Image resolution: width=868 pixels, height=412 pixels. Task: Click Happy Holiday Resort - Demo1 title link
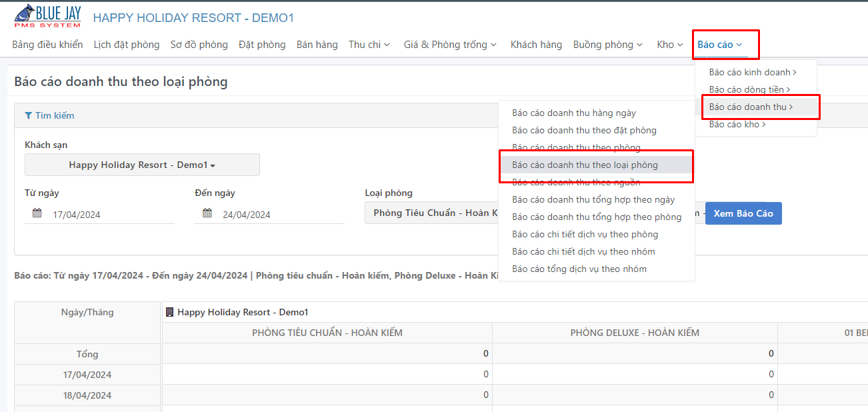(193, 18)
